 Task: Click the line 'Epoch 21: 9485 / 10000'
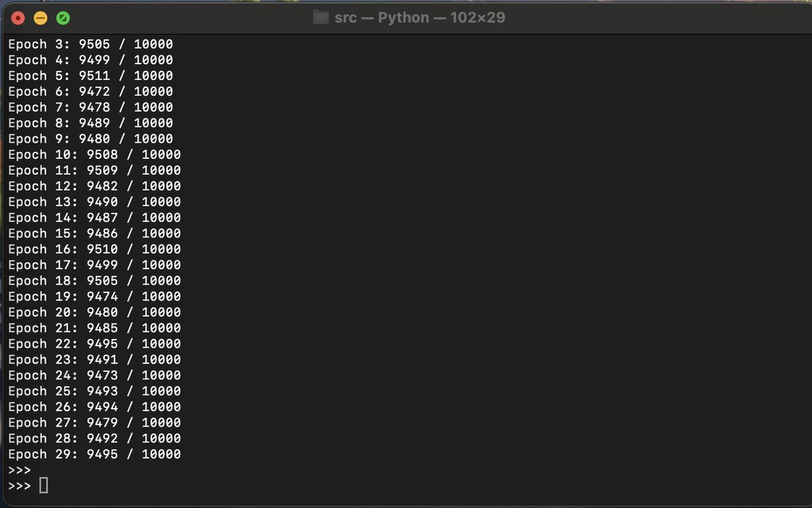[95, 329]
